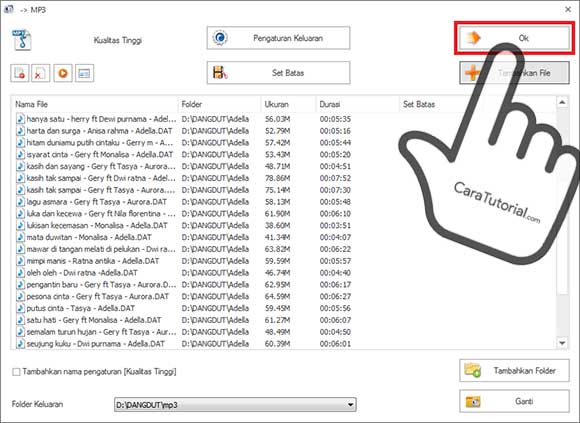Click the 78.86M size cell
This screenshot has width=580, height=423.
[277, 178]
